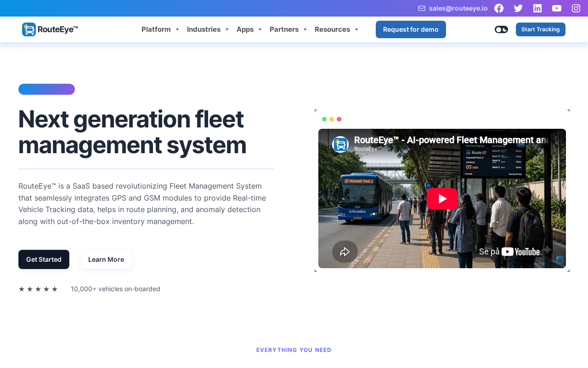Click the RouteEye channel avatar in video
The height and width of the screenshot is (368, 588).
click(x=340, y=144)
